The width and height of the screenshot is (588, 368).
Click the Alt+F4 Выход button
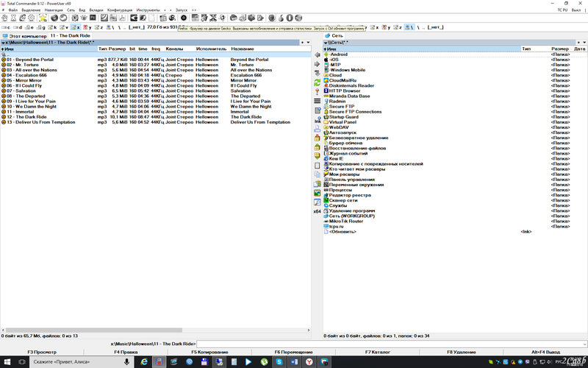pyautogui.click(x=545, y=353)
